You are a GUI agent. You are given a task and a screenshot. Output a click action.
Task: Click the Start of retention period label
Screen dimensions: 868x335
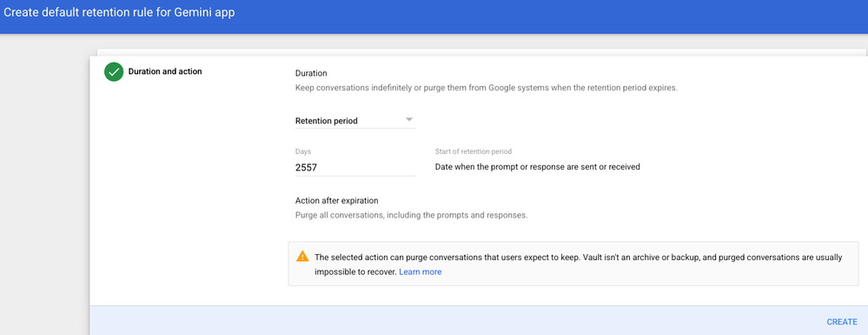[474, 151]
